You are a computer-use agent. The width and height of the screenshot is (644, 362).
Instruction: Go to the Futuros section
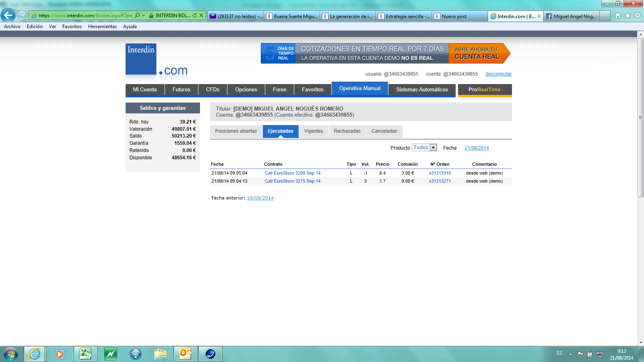(182, 90)
